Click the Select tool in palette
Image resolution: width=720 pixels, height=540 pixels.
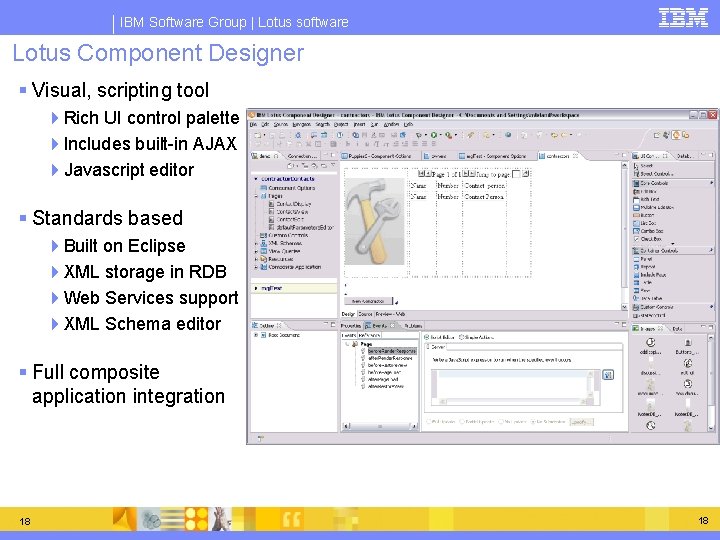[643, 165]
